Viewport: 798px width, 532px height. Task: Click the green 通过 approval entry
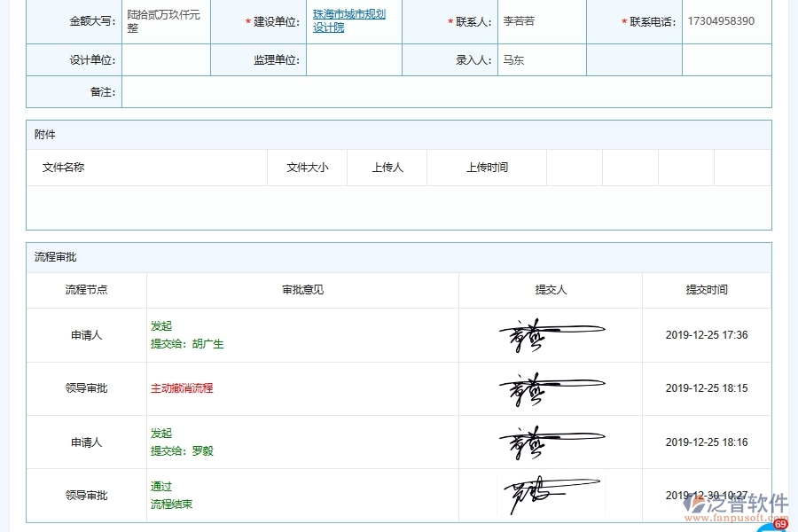click(x=160, y=486)
